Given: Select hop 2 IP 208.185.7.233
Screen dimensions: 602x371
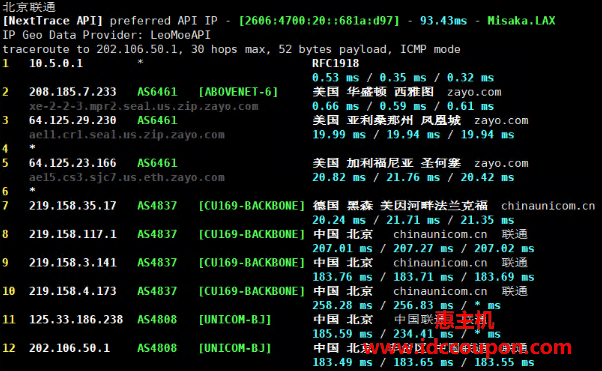Looking at the screenshot, I should point(73,92).
